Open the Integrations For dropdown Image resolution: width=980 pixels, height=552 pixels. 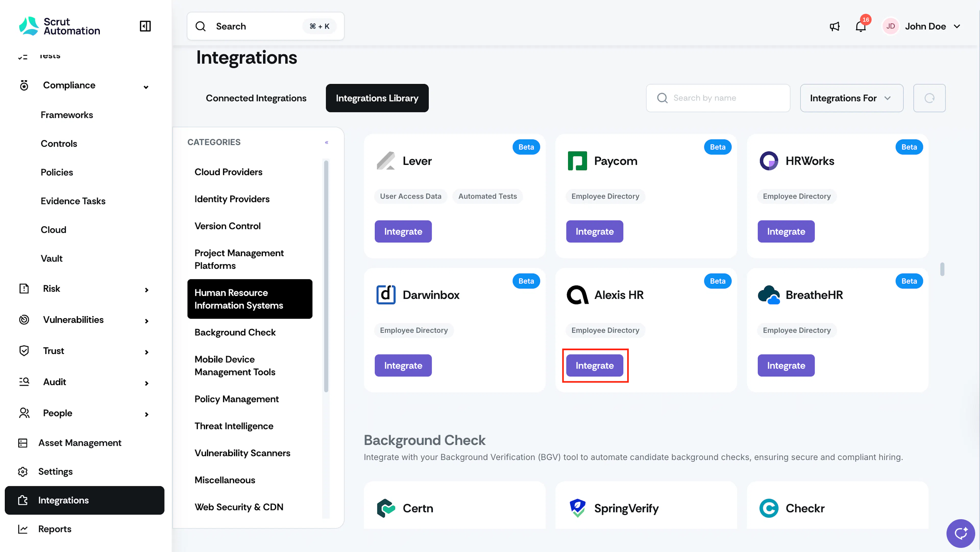[851, 98]
